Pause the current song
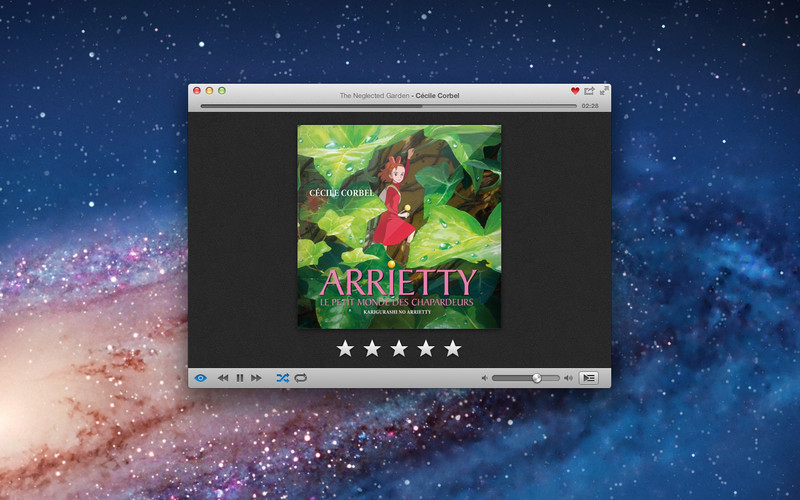This screenshot has height=500, width=800. (x=240, y=378)
